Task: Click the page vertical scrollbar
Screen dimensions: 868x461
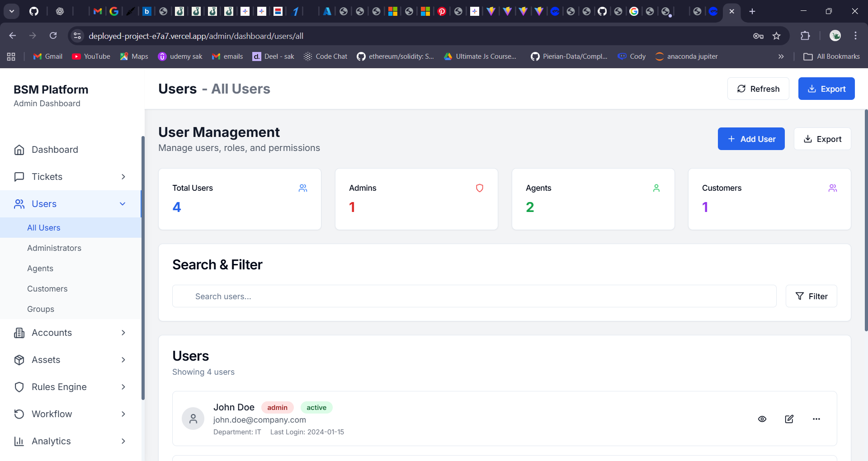Action: (866, 221)
